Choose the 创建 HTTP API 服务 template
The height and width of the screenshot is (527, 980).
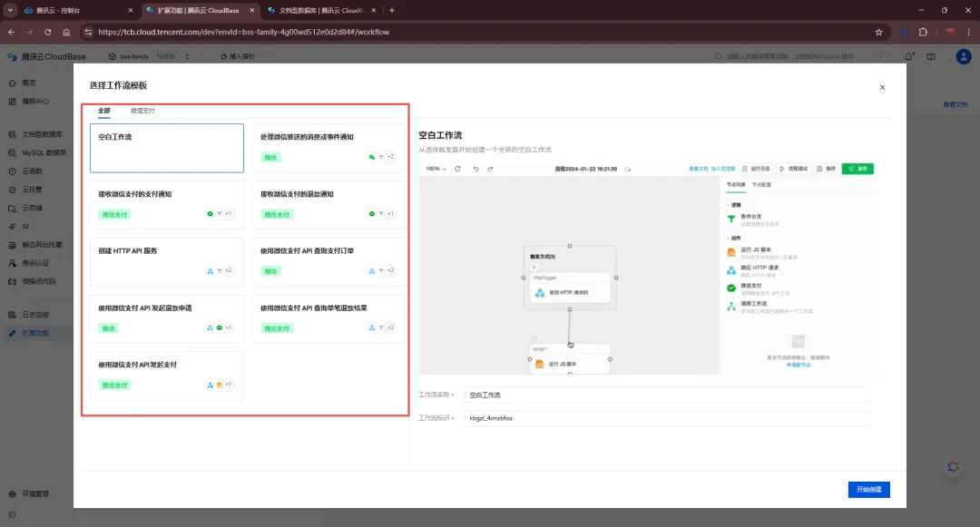pyautogui.click(x=167, y=261)
